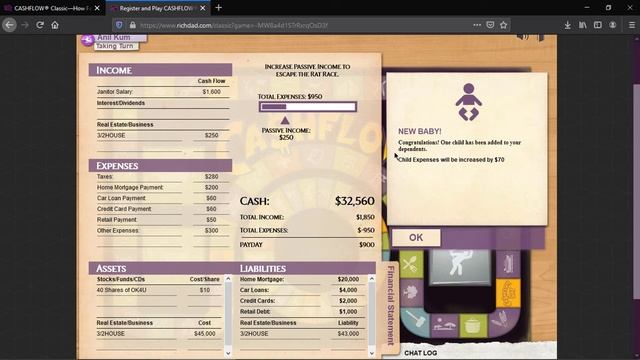640x360 pixels.
Task: Open the browser hamburger menu
Action: click(x=631, y=25)
